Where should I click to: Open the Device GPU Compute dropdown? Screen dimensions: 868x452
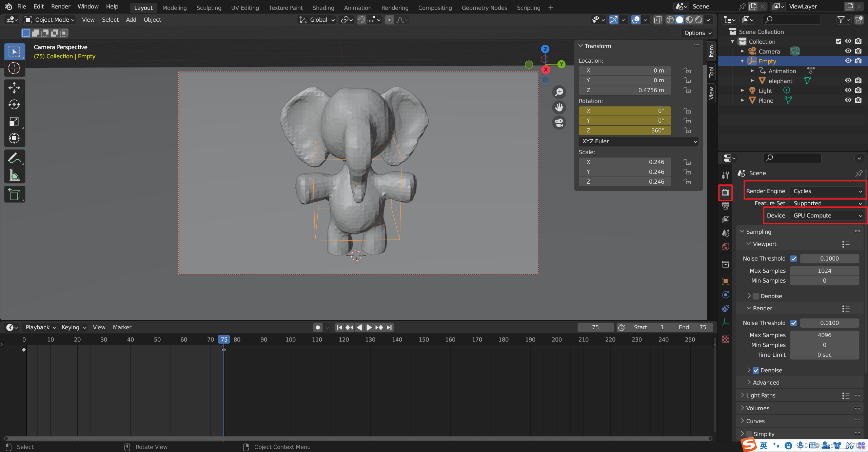827,215
